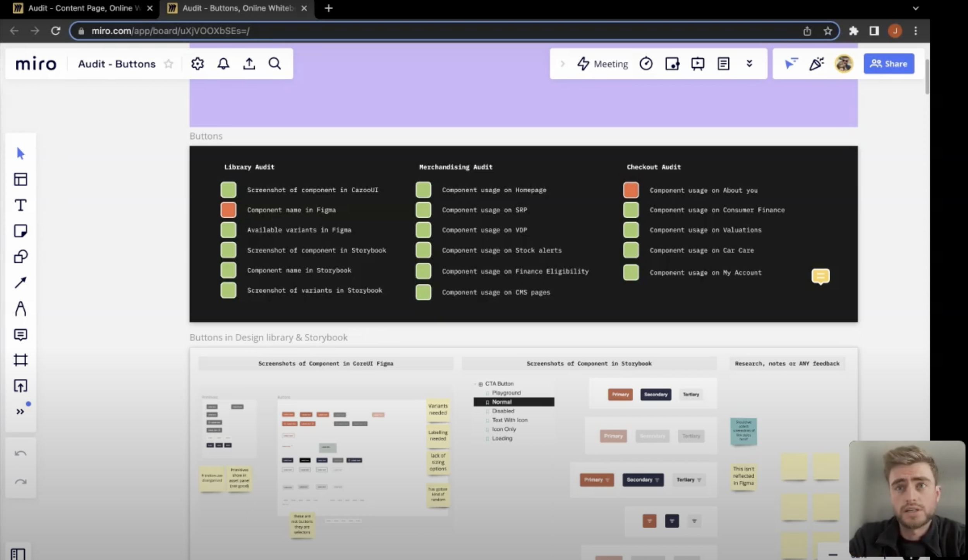This screenshot has width=968, height=560.
Task: Open a new browser tab
Action: tap(328, 8)
